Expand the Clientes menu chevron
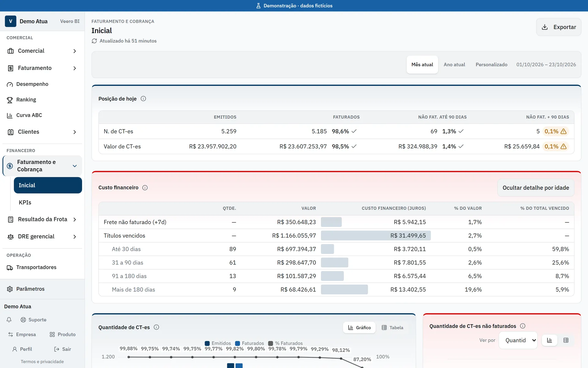The height and width of the screenshot is (368, 588). point(75,132)
